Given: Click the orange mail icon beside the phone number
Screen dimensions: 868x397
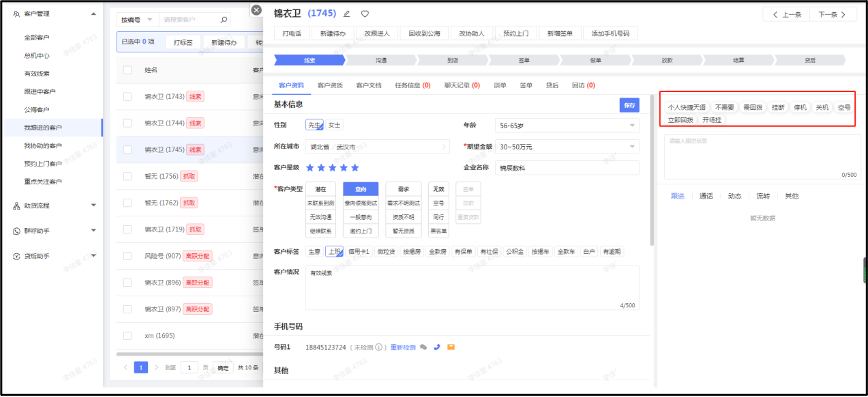Looking at the screenshot, I should tap(451, 347).
